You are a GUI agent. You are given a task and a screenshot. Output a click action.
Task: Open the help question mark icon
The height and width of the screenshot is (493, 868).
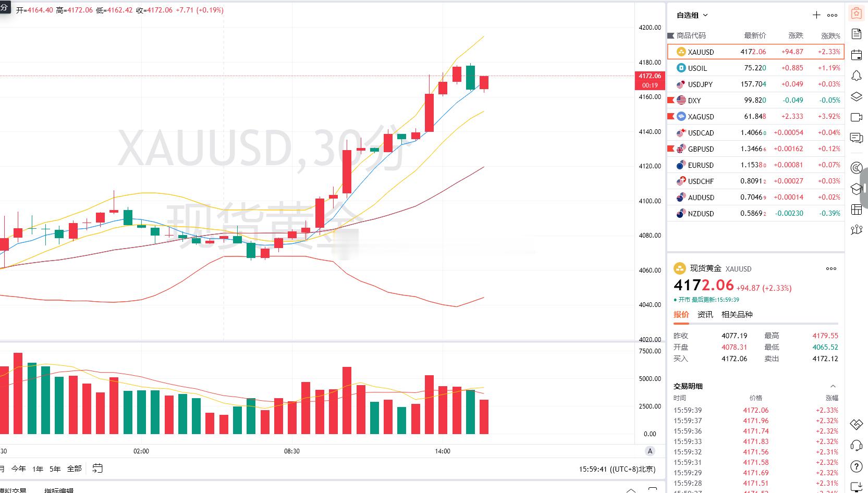point(857,466)
